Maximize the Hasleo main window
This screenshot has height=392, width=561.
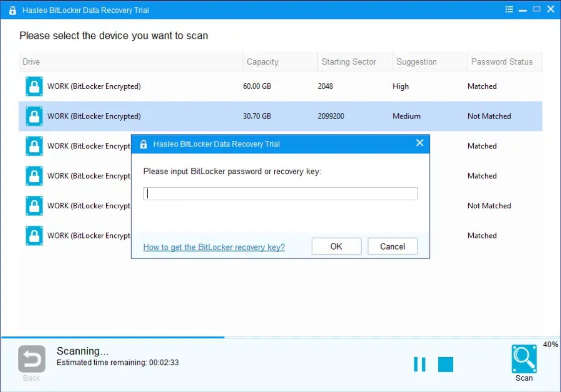click(x=536, y=9)
